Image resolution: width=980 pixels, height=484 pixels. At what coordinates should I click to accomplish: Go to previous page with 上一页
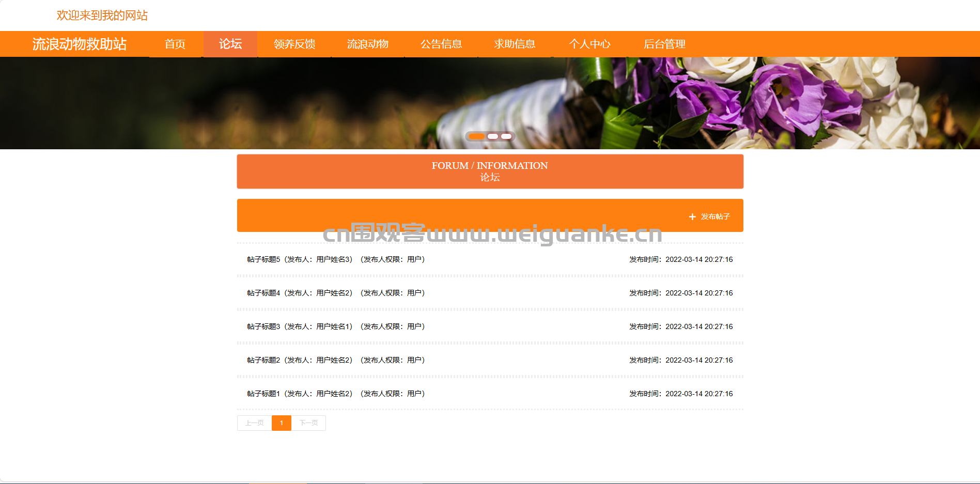254,423
